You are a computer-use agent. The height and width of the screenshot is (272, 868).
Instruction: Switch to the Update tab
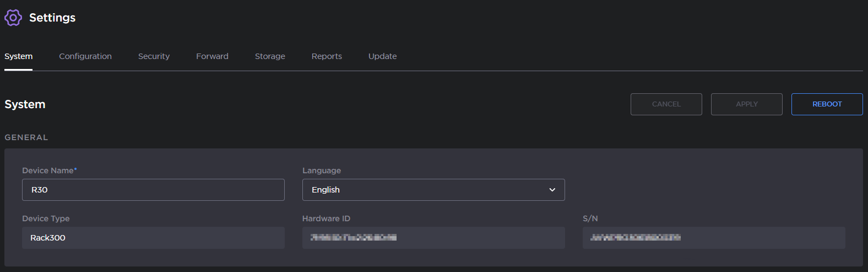pos(382,56)
